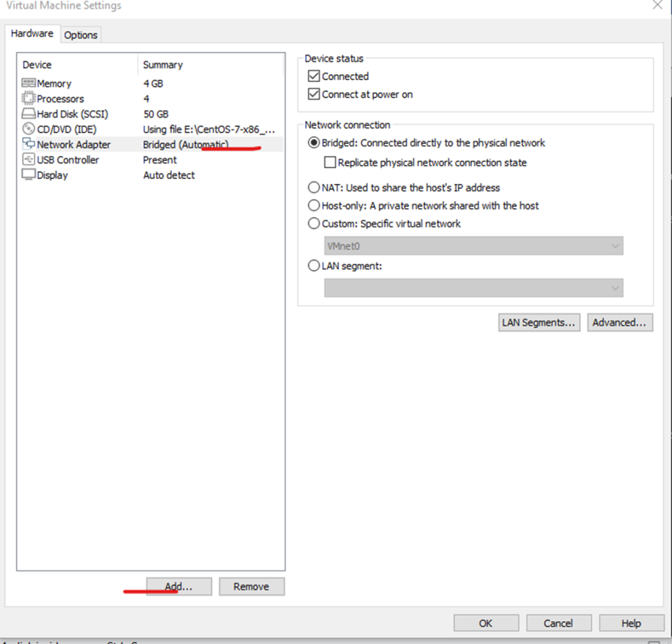Click the Memory device icon
672x644 pixels.
(28, 83)
